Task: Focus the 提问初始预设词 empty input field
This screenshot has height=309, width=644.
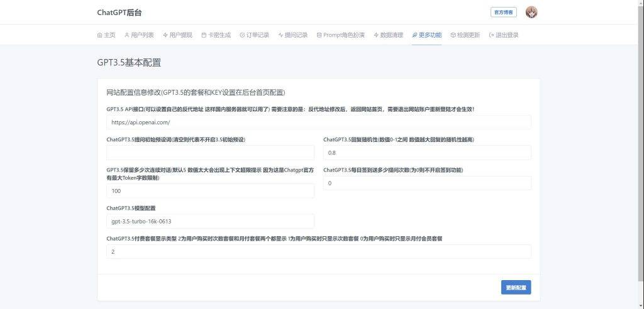Action: point(210,153)
